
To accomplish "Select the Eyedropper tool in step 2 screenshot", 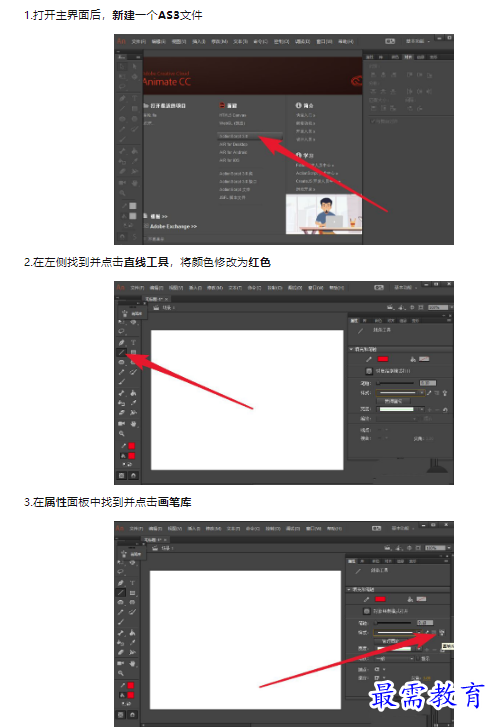I will point(133,403).
